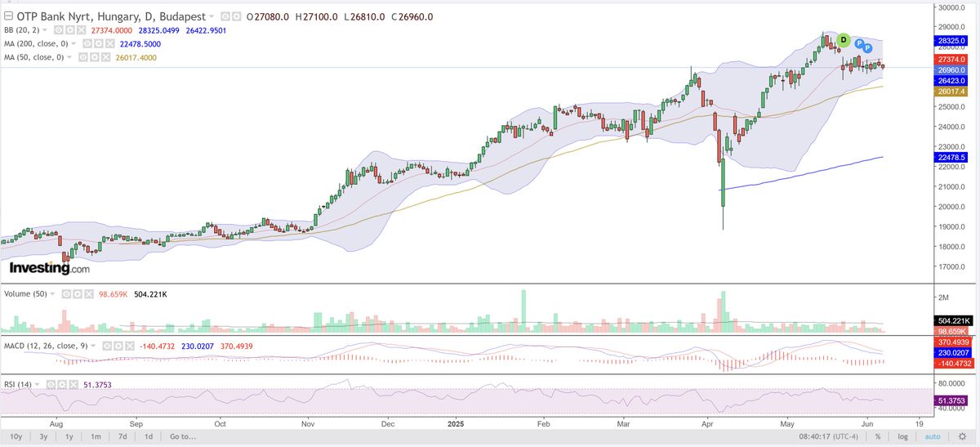Select the 3y time range
This screenshot has height=447, width=980.
click(42, 437)
